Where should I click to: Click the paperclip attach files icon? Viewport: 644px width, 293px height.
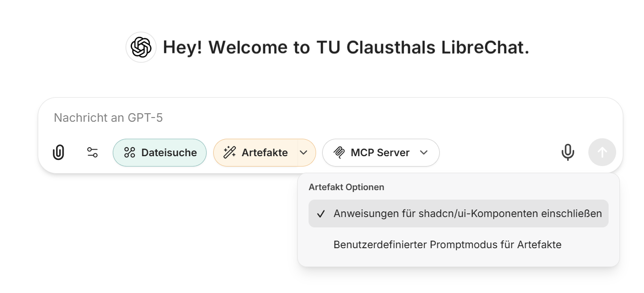coord(59,152)
